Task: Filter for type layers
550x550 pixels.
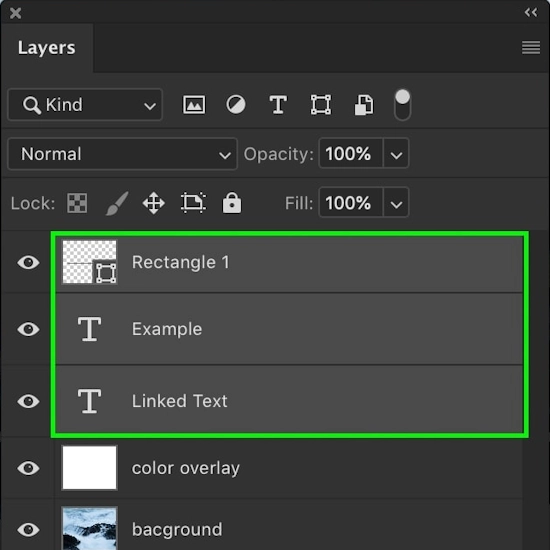Action: 278,105
